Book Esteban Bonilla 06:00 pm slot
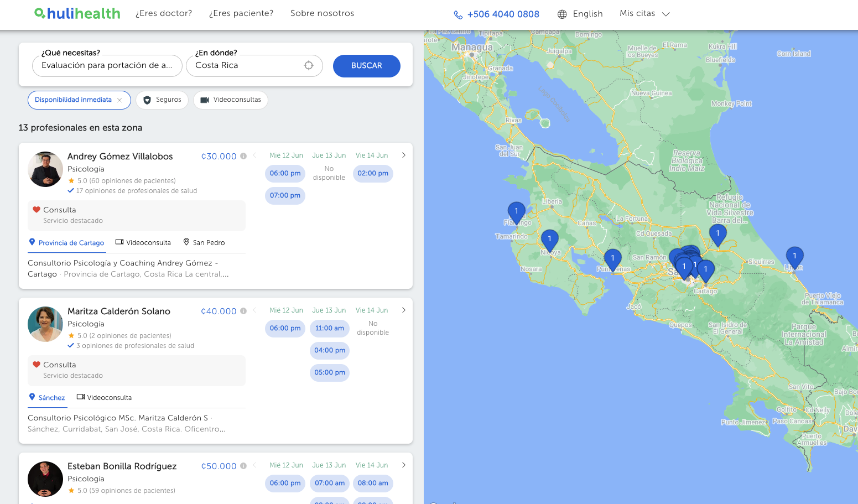The image size is (858, 504). [285, 484]
